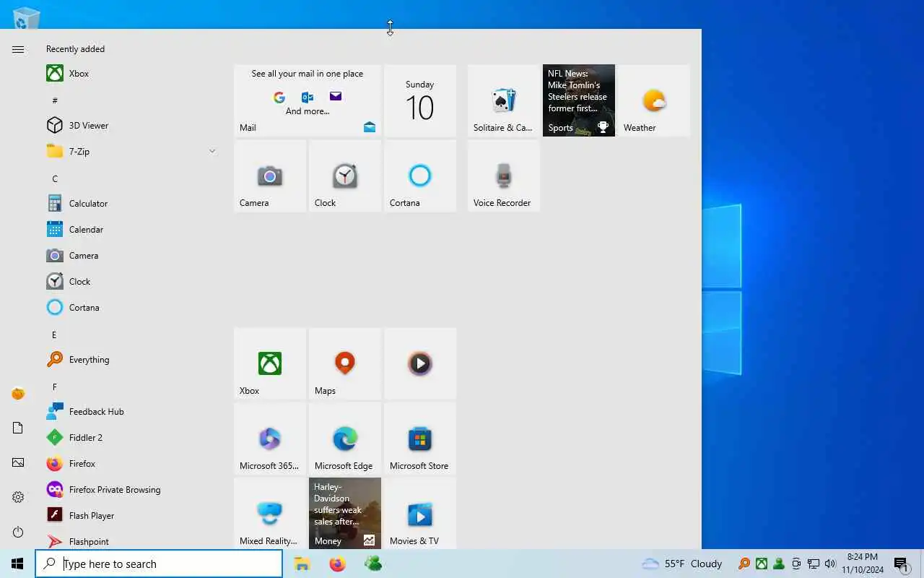Launch 3D Viewer from the app list
The image size is (924, 578).
point(130,126)
